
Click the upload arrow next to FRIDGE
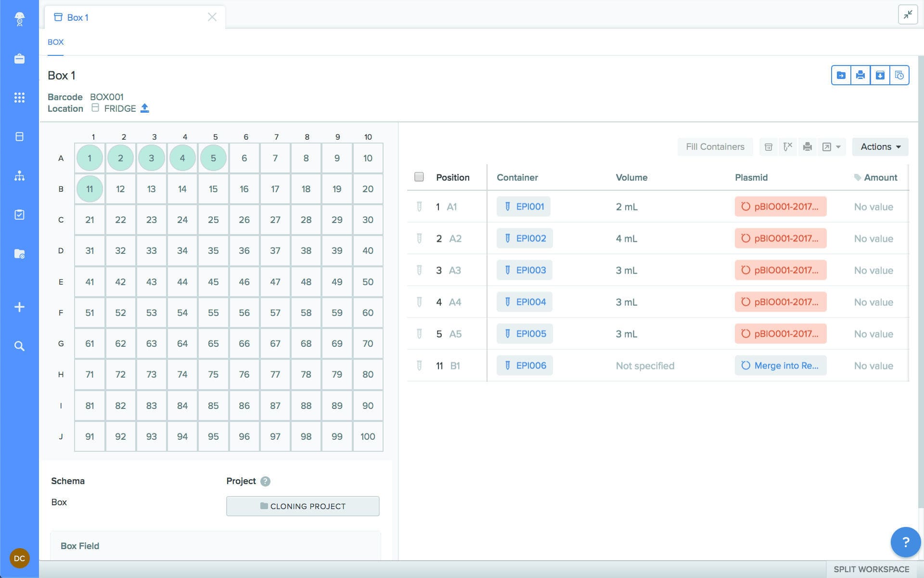144,108
